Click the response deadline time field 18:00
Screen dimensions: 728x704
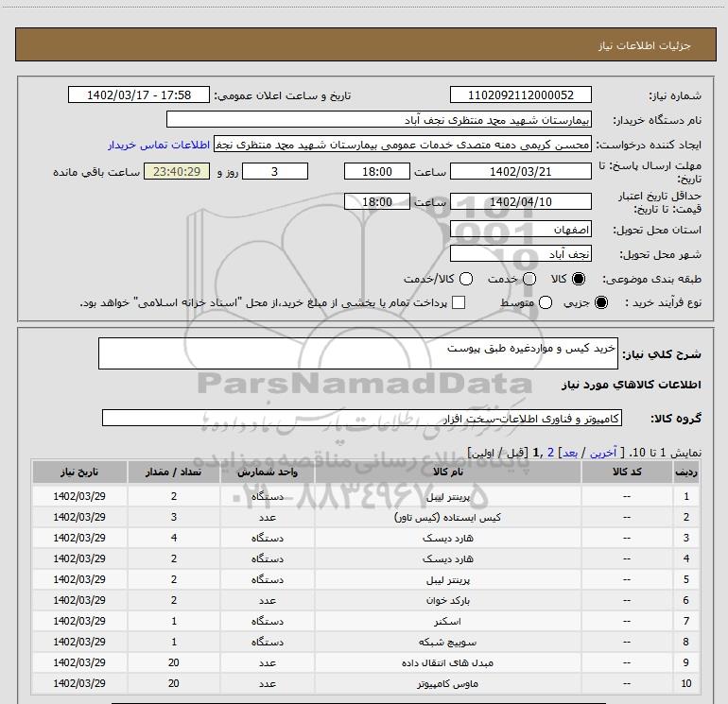coord(377,172)
